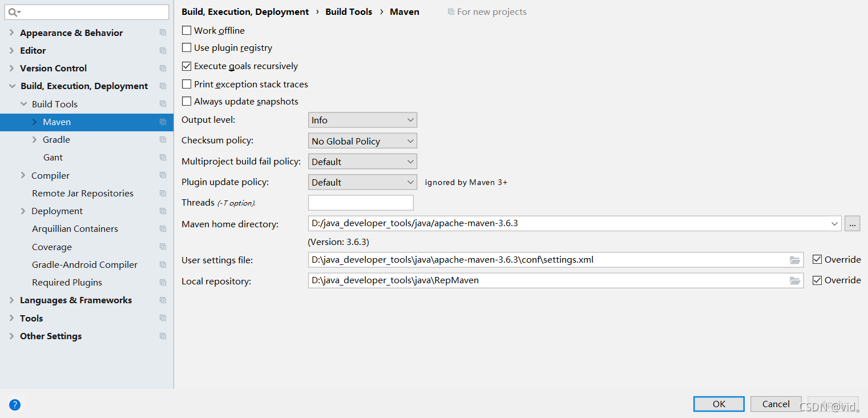Click the User settings file path field
Screen dimensions: 868x418
(556, 260)
